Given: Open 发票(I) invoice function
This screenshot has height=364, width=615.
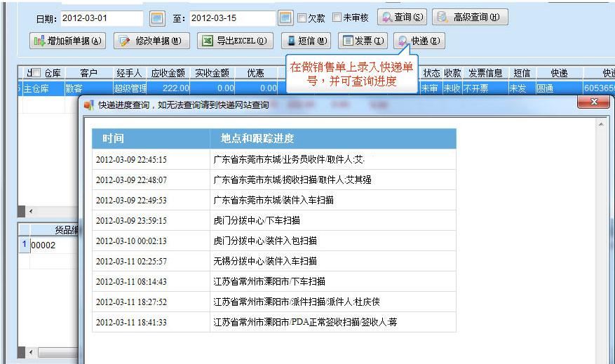Looking at the screenshot, I should (363, 41).
